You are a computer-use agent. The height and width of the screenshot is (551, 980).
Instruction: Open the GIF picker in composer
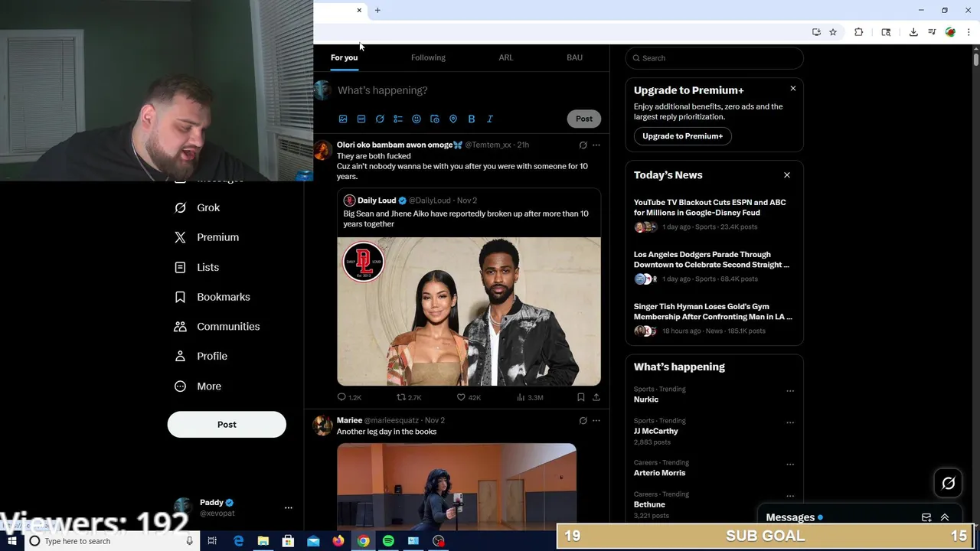pos(361,119)
